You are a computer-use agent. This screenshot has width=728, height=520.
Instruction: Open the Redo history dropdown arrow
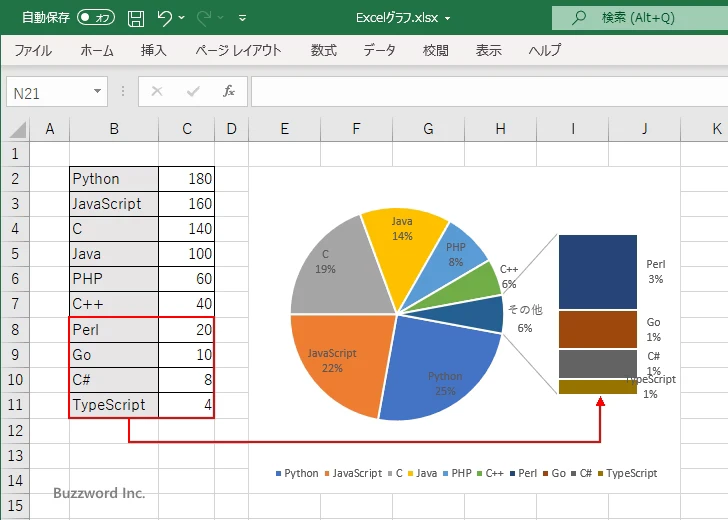(221, 18)
